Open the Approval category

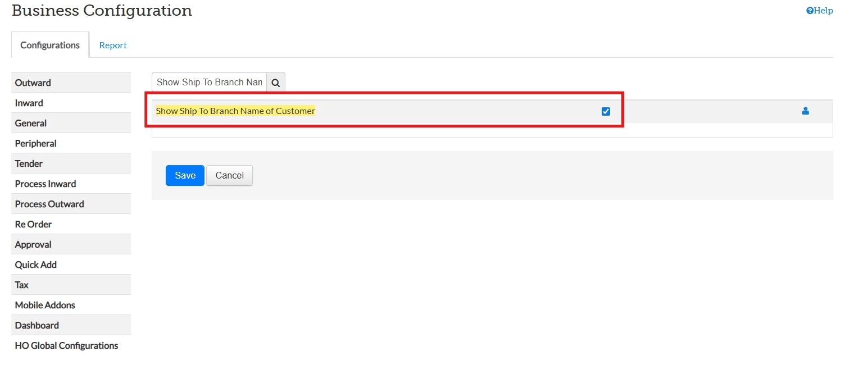[x=33, y=244]
